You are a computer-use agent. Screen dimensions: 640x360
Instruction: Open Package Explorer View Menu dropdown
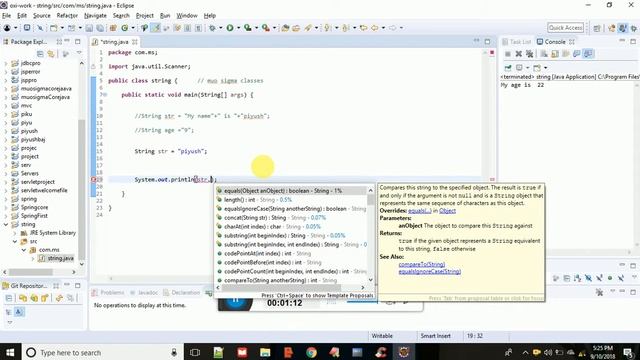tap(79, 53)
